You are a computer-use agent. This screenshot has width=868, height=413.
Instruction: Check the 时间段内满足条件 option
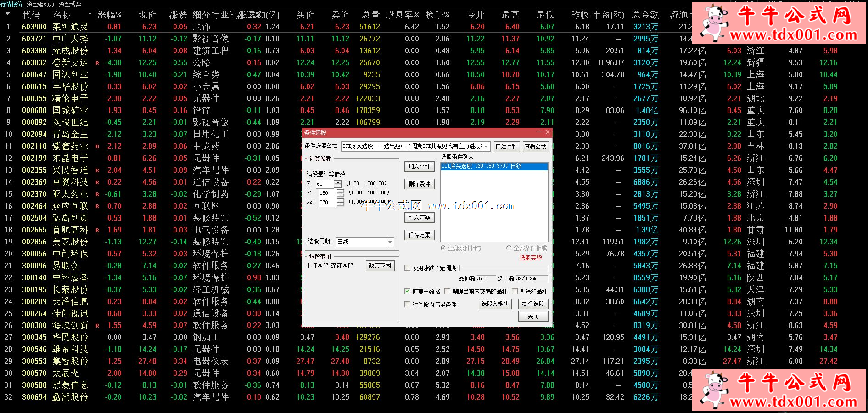point(407,305)
